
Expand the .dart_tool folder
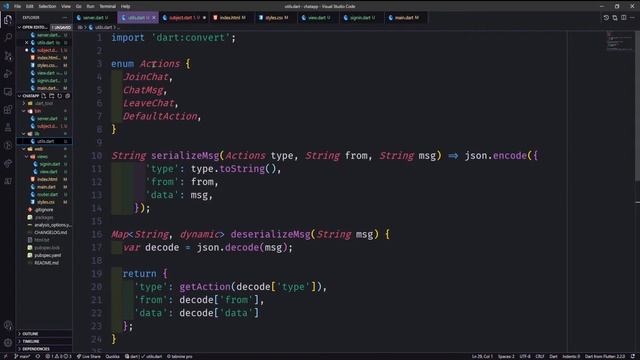(44, 103)
